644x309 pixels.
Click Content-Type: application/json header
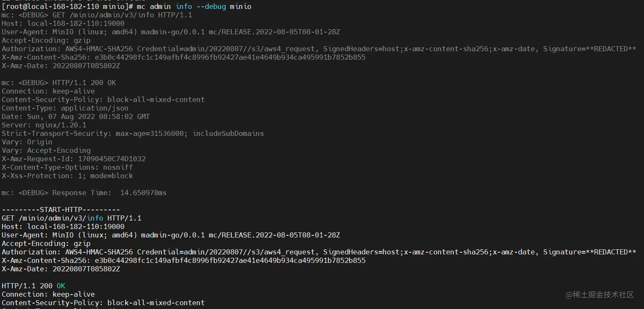65,108
